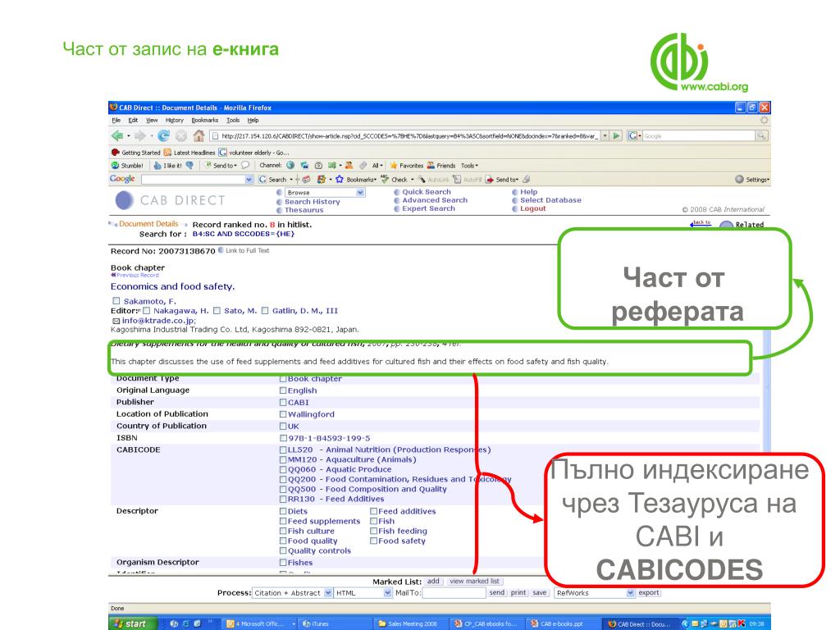The image size is (840, 630).
Task: Open the View menu
Action: pos(152,121)
